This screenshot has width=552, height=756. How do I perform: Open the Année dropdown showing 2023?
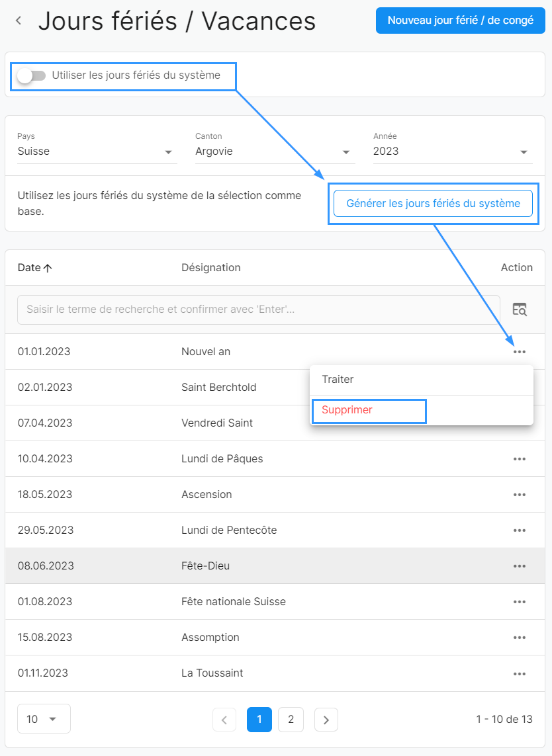tap(453, 151)
